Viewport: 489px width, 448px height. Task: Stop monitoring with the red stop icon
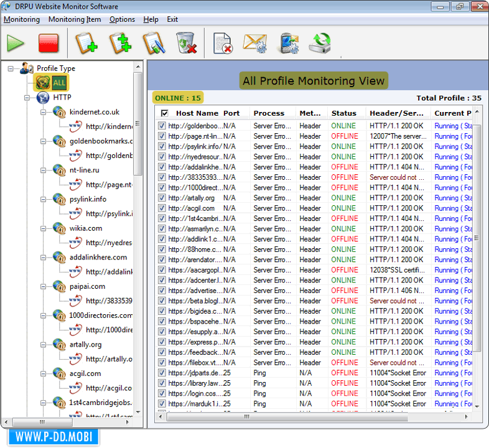(49, 43)
